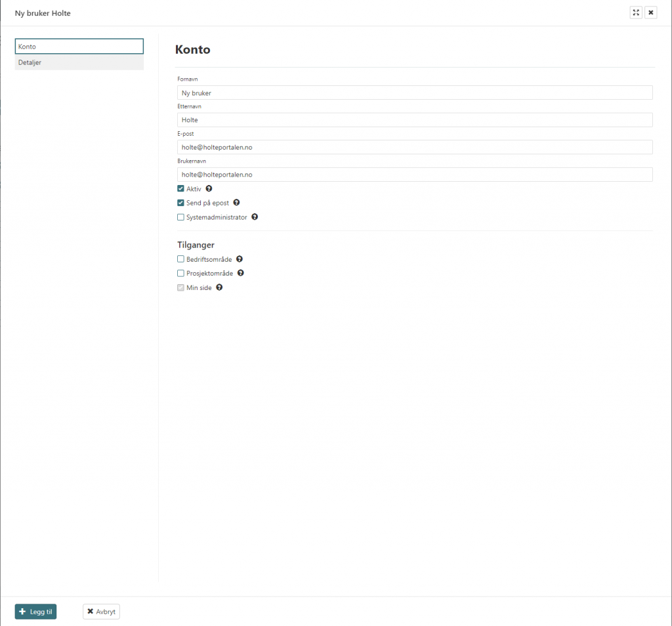This screenshot has width=672, height=626.
Task: Close the Ny bruker Holte dialog
Action: pyautogui.click(x=650, y=12)
